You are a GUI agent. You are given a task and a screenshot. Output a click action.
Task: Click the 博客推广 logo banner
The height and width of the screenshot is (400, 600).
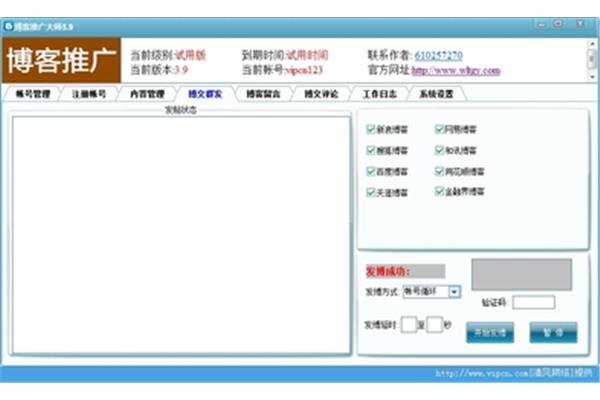pyautogui.click(x=62, y=60)
